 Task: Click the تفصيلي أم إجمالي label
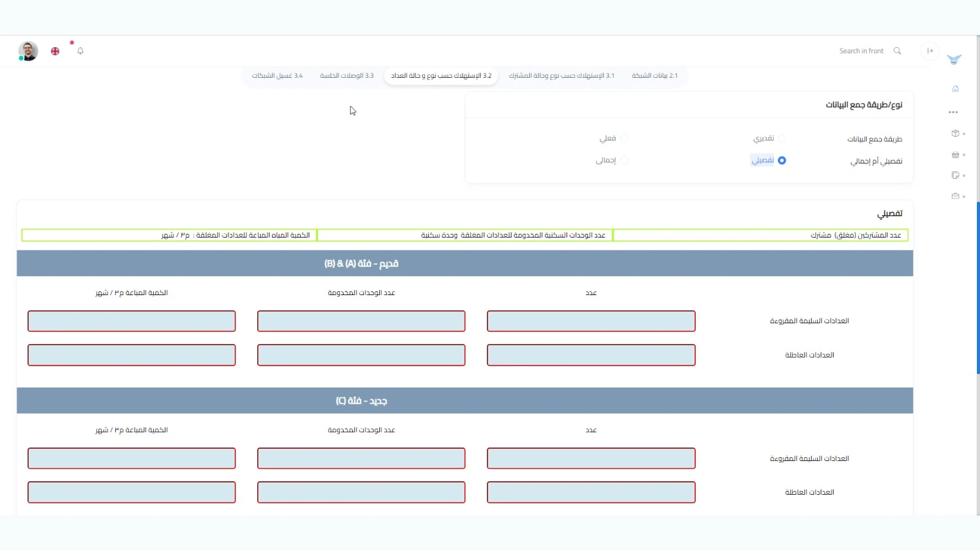(876, 161)
